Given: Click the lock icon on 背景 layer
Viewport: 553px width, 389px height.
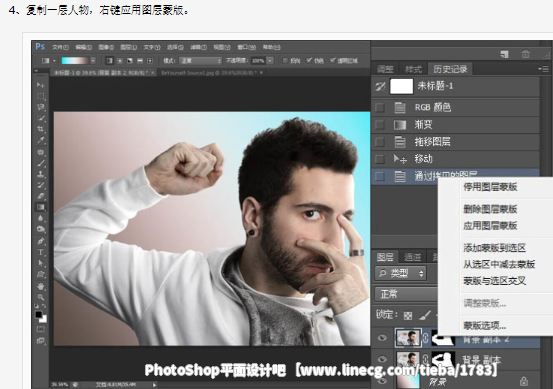Looking at the screenshot, I should click(524, 381).
